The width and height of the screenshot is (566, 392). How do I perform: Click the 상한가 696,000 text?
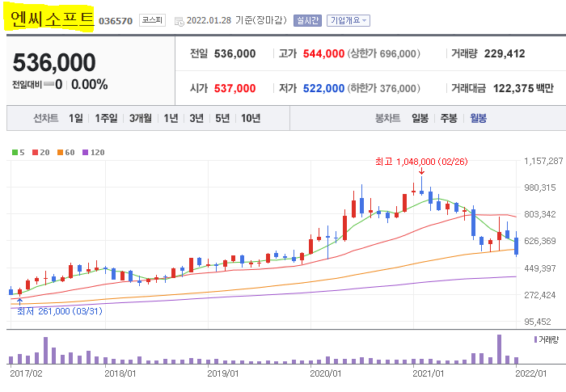tap(384, 54)
